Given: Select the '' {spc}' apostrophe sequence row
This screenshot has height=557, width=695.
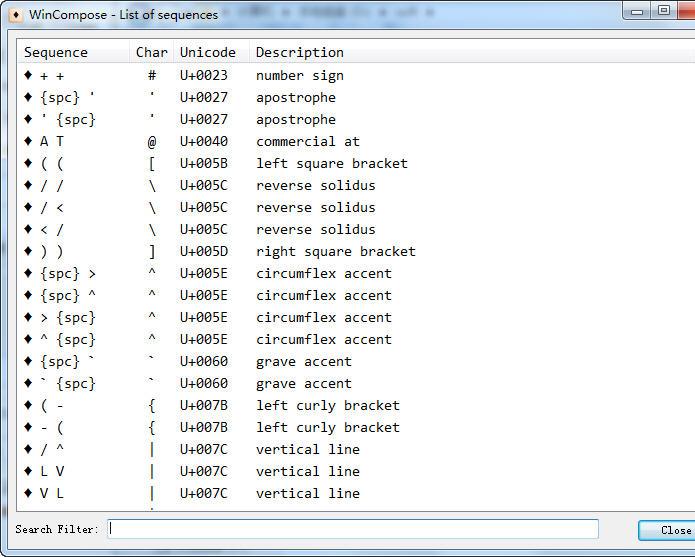Looking at the screenshot, I should point(356,119).
